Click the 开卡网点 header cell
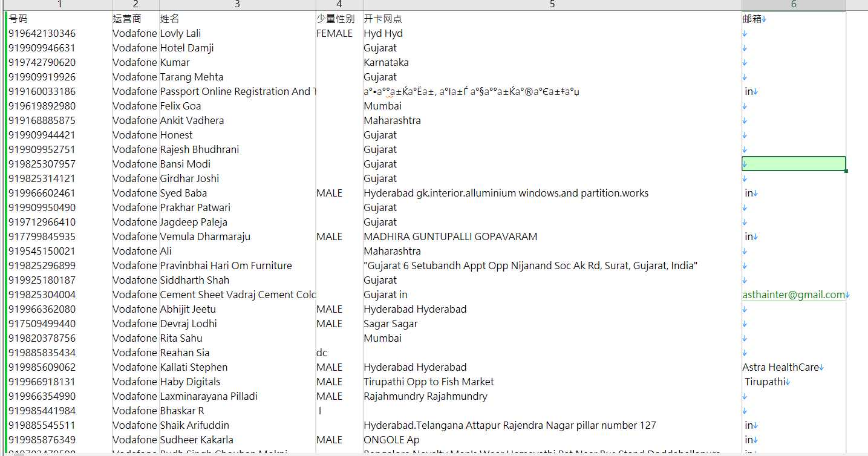 552,19
